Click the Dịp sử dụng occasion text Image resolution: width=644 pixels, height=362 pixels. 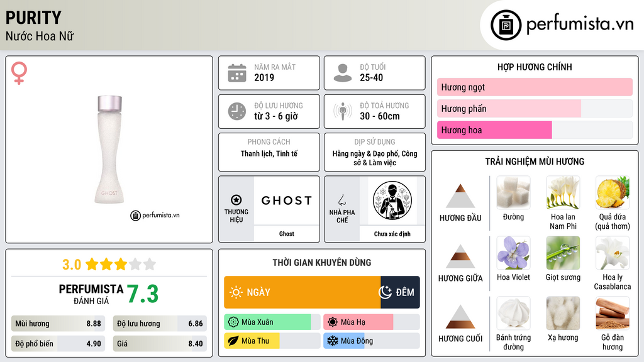(375, 158)
